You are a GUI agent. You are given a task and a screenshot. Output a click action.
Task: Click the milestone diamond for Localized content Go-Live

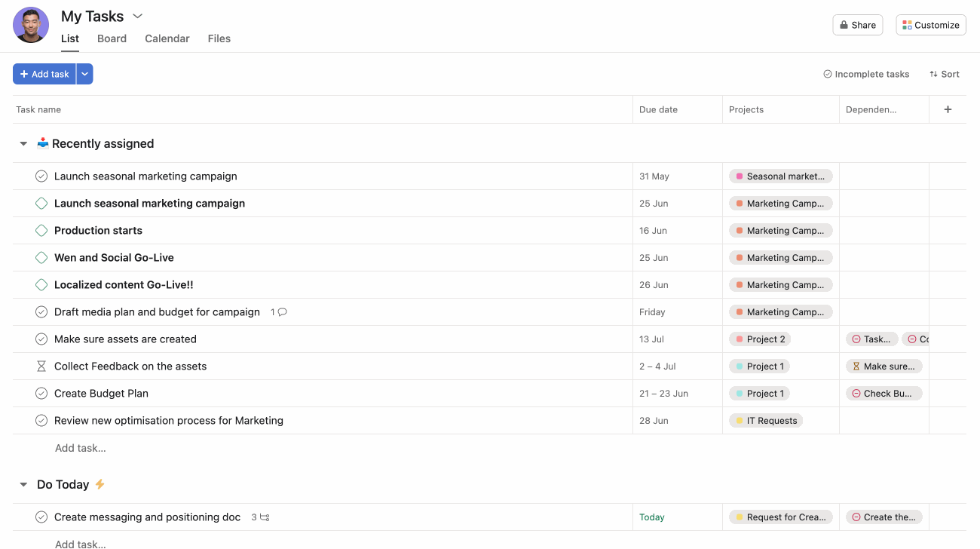(x=41, y=285)
